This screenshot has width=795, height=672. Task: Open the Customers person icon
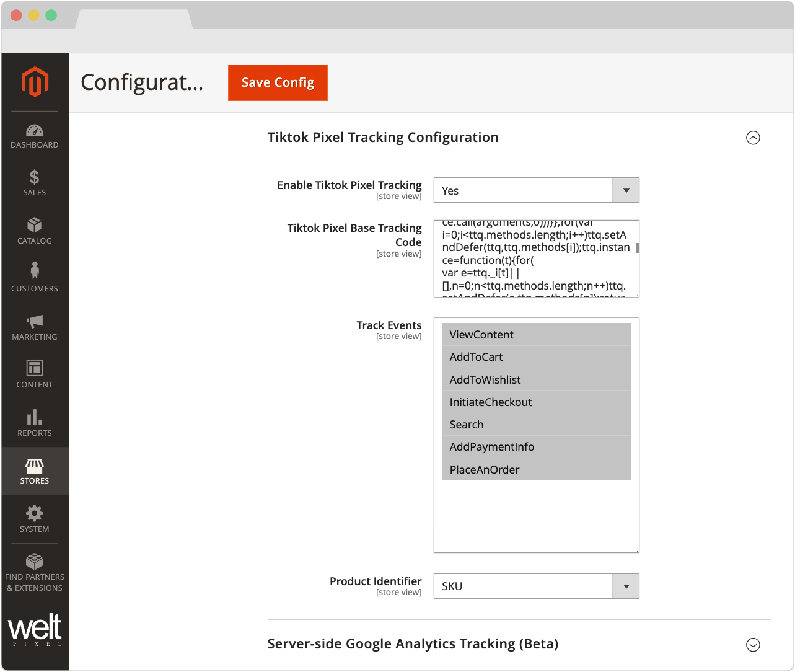[35, 272]
